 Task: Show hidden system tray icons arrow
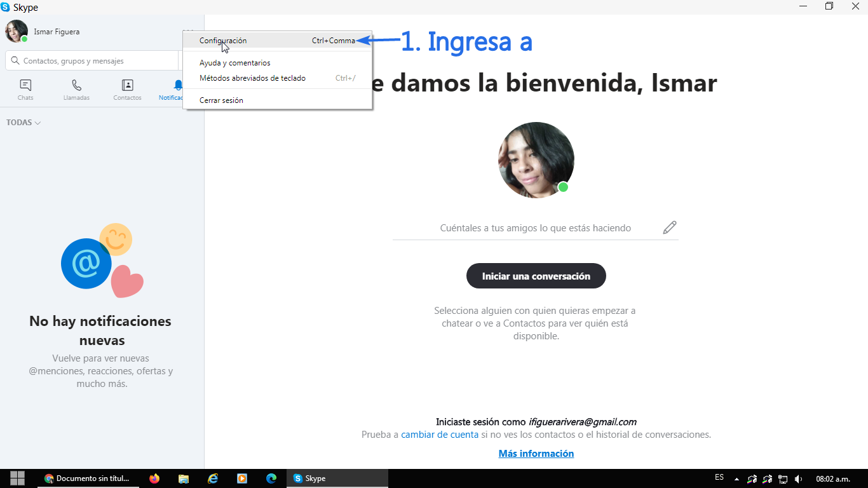point(736,479)
